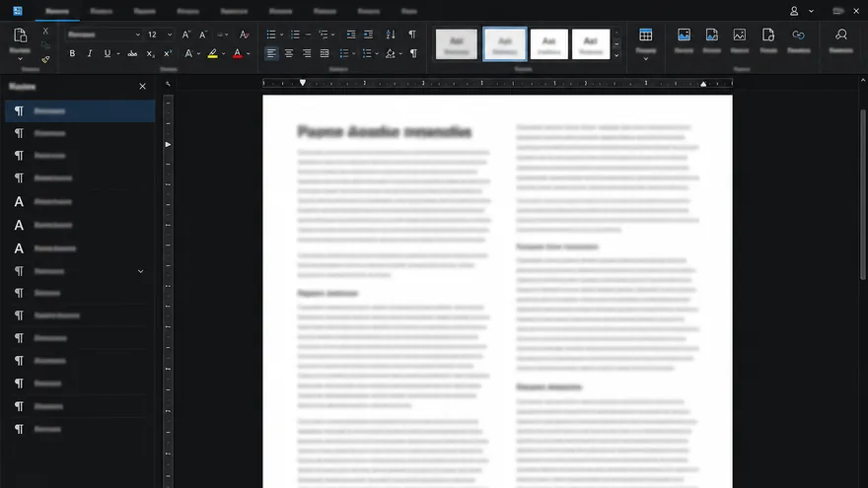The image size is (868, 488).
Task: Sort text A to Z icon
Action: [x=391, y=35]
